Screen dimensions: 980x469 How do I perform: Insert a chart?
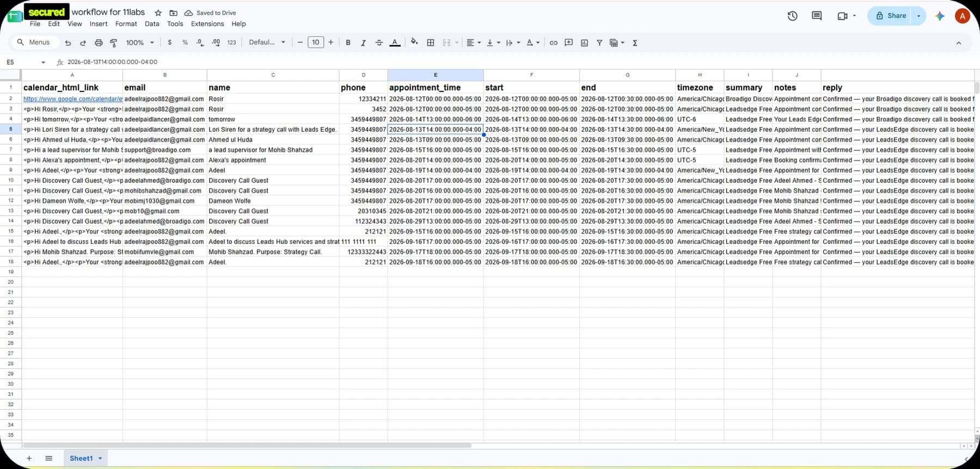tap(584, 42)
